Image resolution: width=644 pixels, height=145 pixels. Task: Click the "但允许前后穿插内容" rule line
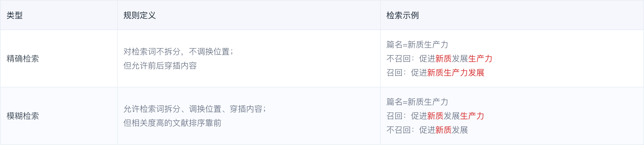point(160,65)
